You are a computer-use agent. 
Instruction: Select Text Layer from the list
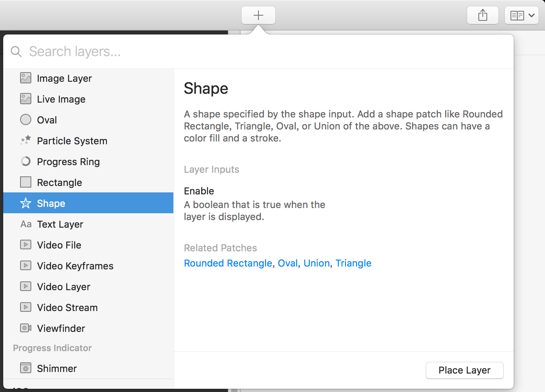pos(60,224)
